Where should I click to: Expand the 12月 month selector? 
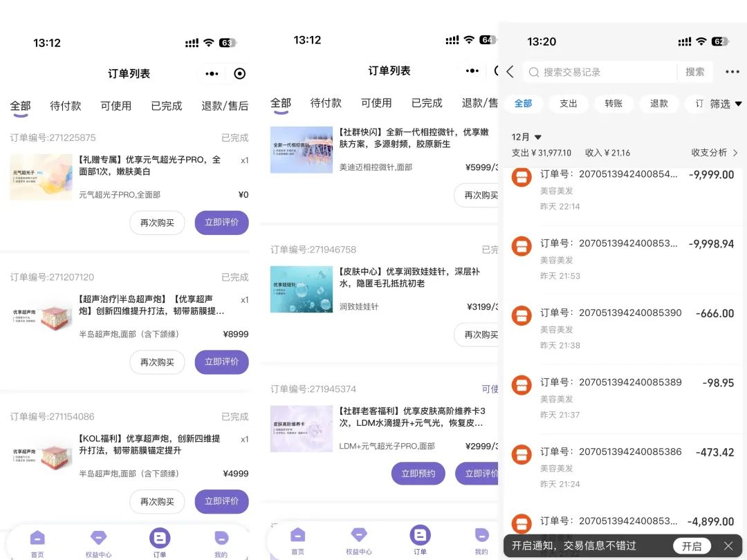(x=526, y=137)
